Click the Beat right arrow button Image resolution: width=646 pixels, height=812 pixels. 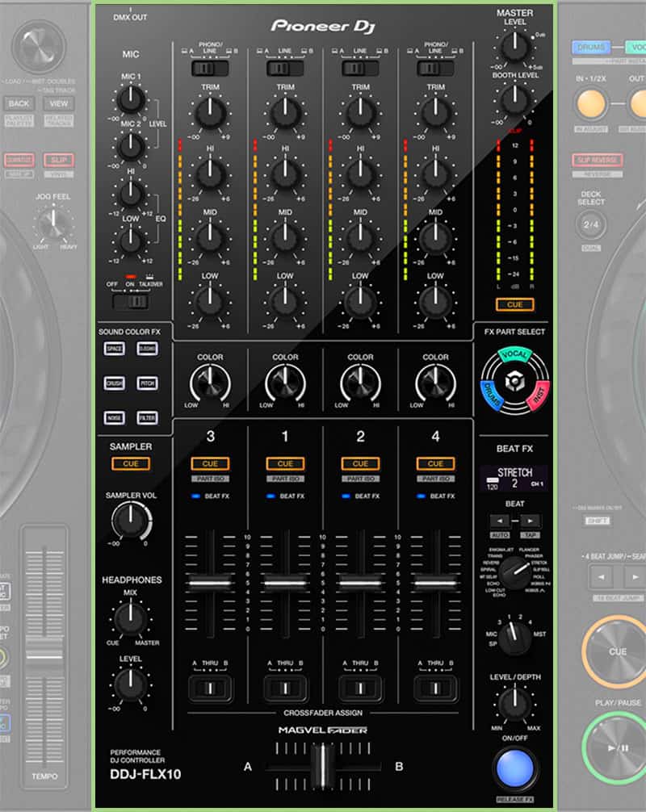click(530, 521)
